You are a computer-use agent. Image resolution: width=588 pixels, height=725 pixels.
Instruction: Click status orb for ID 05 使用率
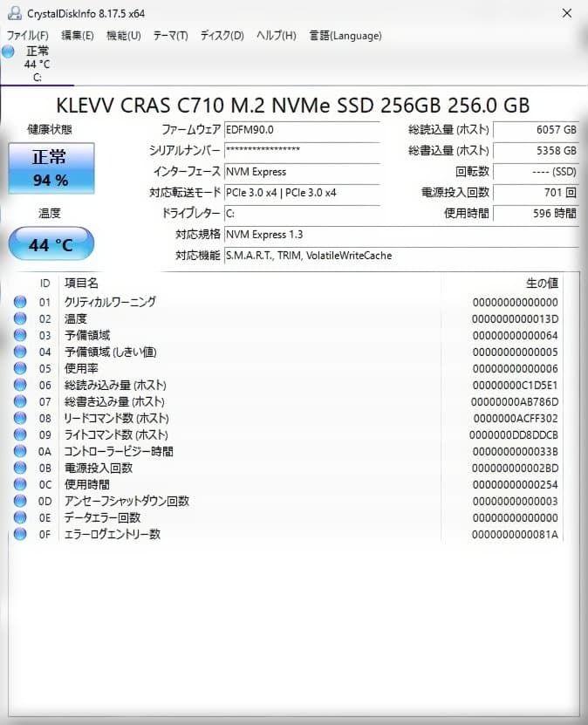pyautogui.click(x=20, y=368)
